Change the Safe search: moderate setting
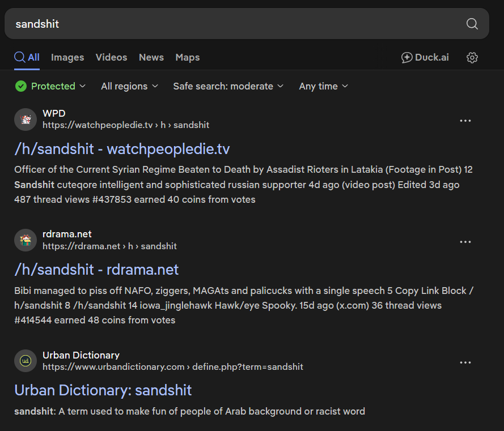Image resolution: width=504 pixels, height=431 pixels. (x=228, y=86)
